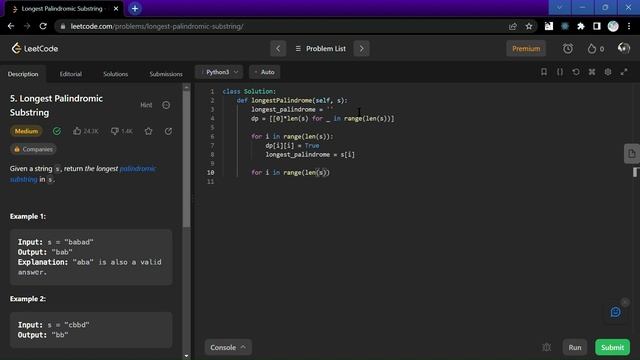Click the address bar URL
This screenshot has height=360, width=640.
157,26
